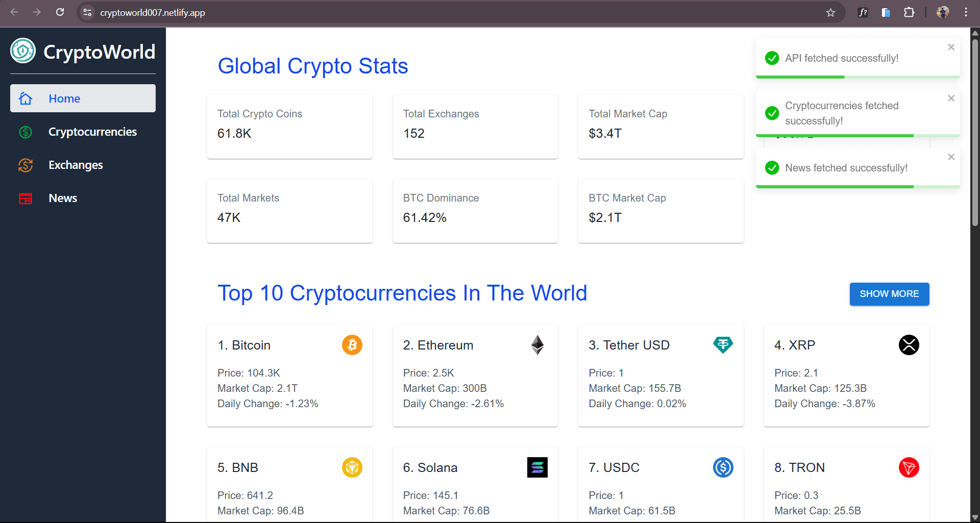Click browser forward arrow
980x523 pixels.
point(37,12)
